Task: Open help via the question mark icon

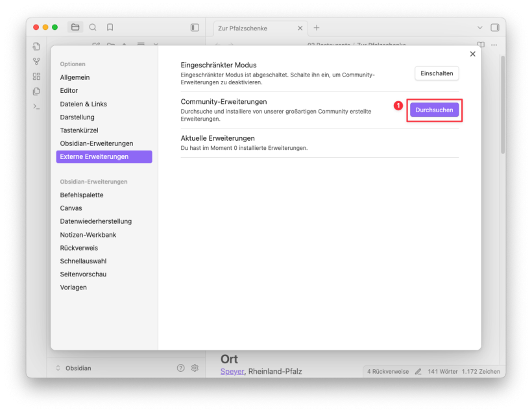Action: coord(180,368)
